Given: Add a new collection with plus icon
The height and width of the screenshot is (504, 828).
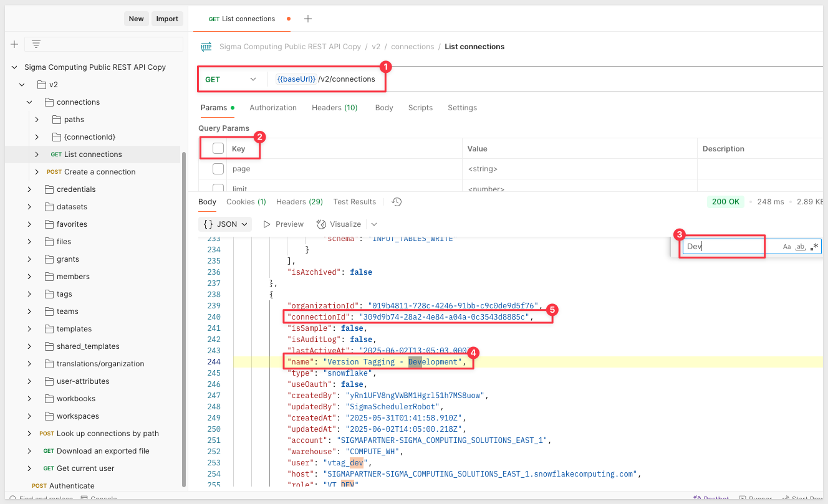Looking at the screenshot, I should [14, 44].
